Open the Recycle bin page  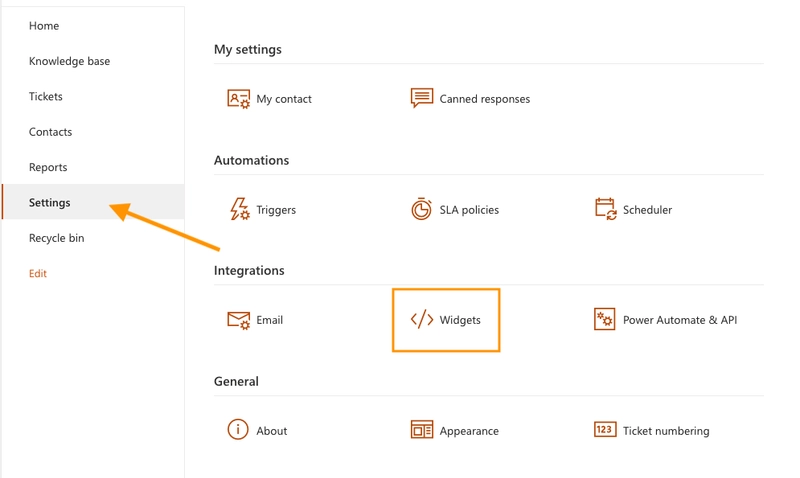click(56, 238)
